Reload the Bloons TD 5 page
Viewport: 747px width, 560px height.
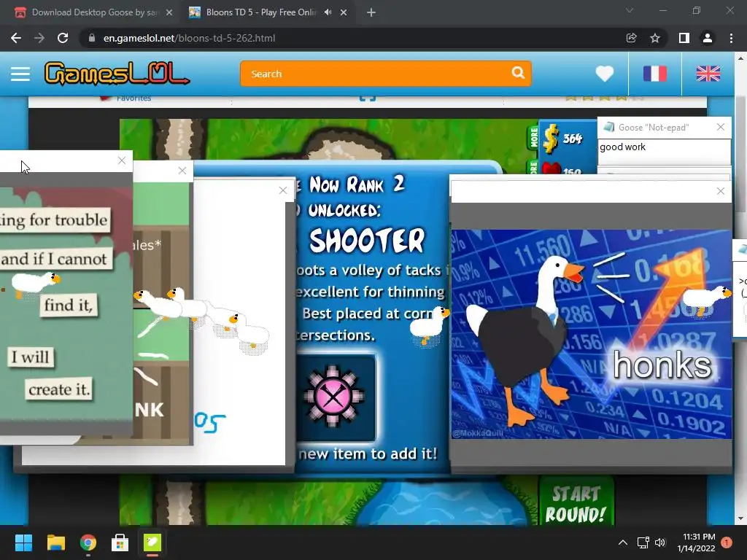pyautogui.click(x=63, y=38)
